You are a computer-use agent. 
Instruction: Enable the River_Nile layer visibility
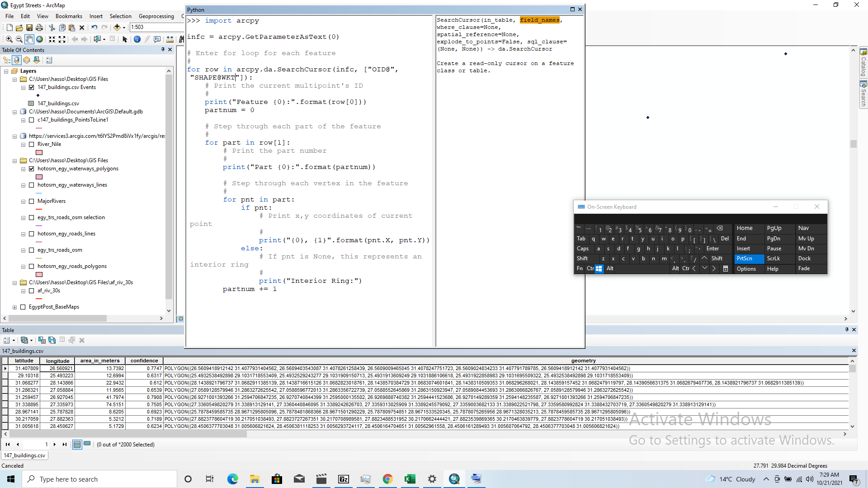point(32,144)
